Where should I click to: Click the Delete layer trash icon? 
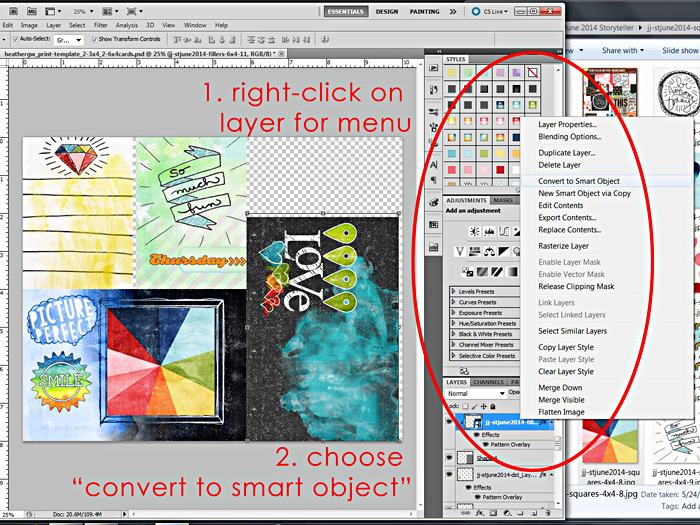(x=548, y=513)
